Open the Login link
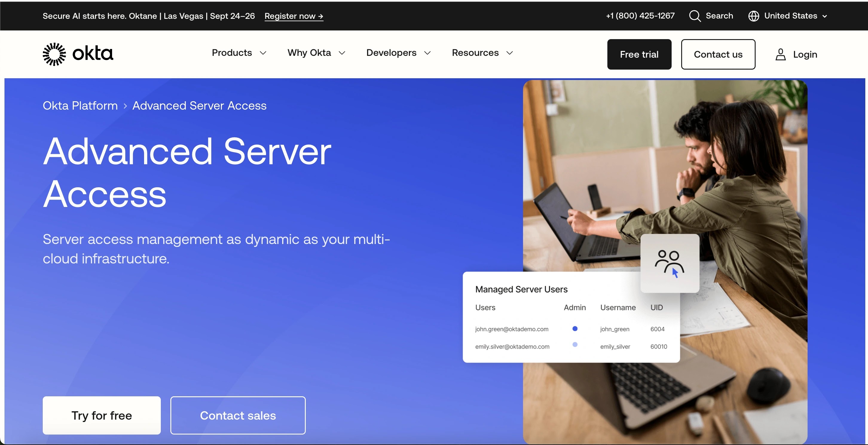This screenshot has height=445, width=868. pyautogui.click(x=805, y=54)
